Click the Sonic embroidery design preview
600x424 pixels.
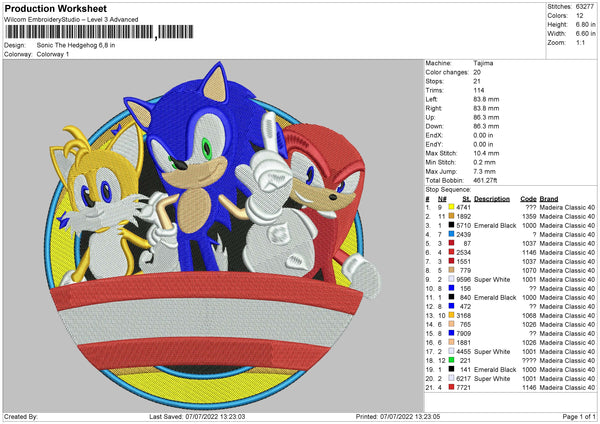(x=212, y=234)
